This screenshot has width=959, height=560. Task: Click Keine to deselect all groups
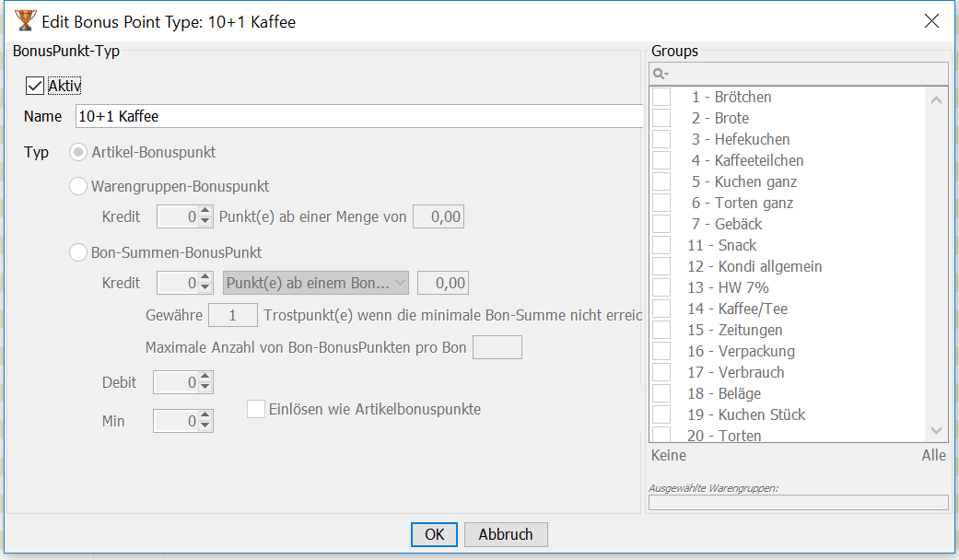click(668, 455)
